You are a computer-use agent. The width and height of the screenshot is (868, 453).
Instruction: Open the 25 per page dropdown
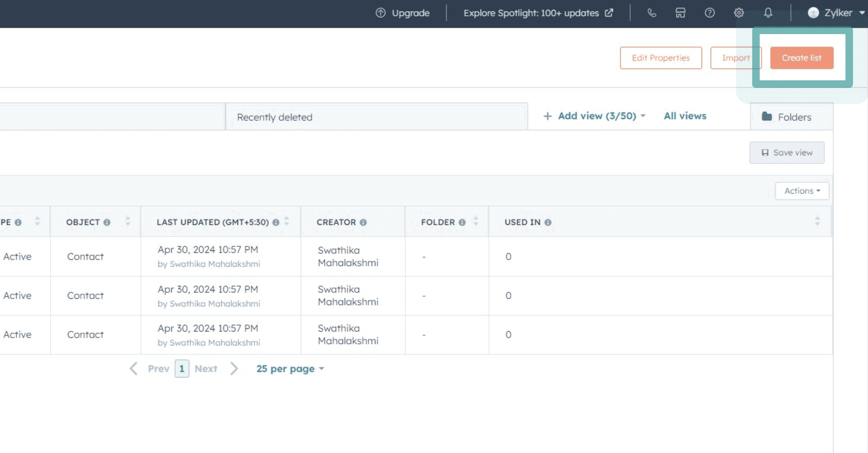tap(290, 369)
